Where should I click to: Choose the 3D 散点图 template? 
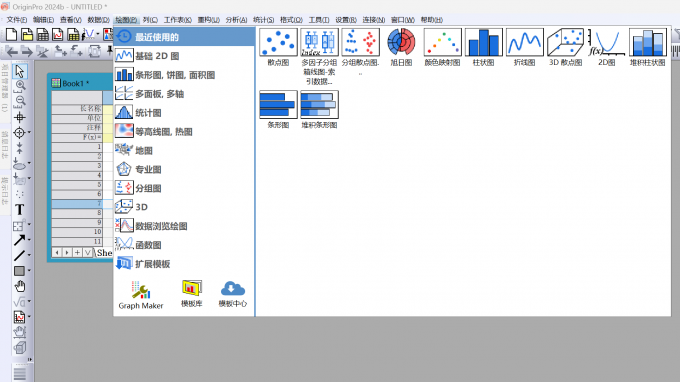pos(565,47)
